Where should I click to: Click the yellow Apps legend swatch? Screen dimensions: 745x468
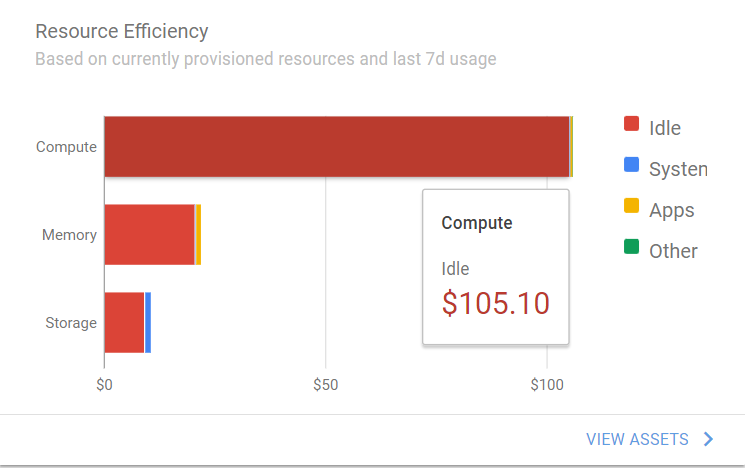click(x=631, y=206)
